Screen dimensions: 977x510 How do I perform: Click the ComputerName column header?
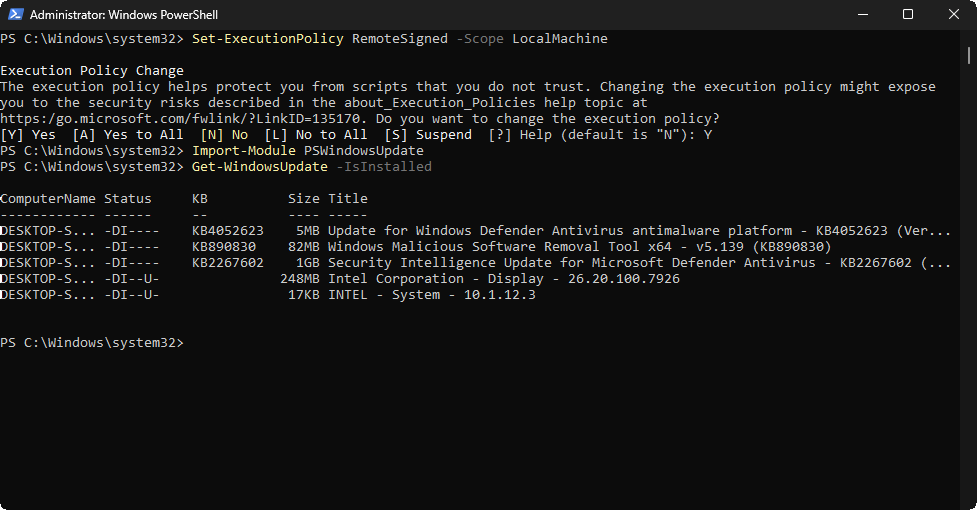48,199
